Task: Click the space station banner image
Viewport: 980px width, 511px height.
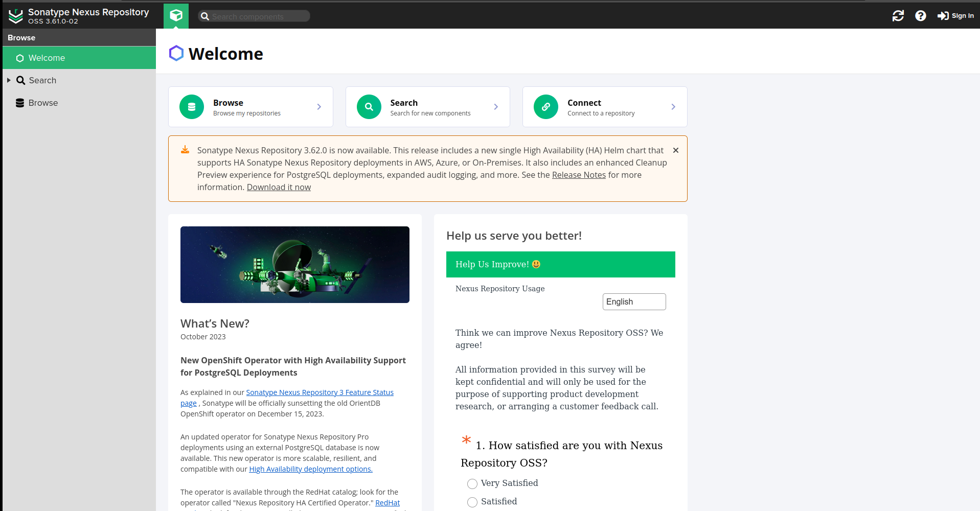Action: [x=294, y=264]
